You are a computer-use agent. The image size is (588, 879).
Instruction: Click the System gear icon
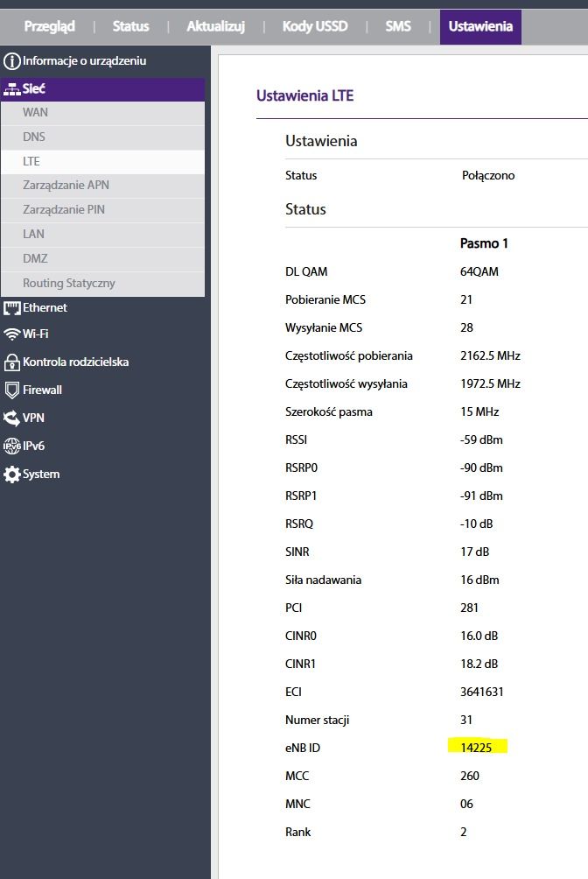coord(11,475)
